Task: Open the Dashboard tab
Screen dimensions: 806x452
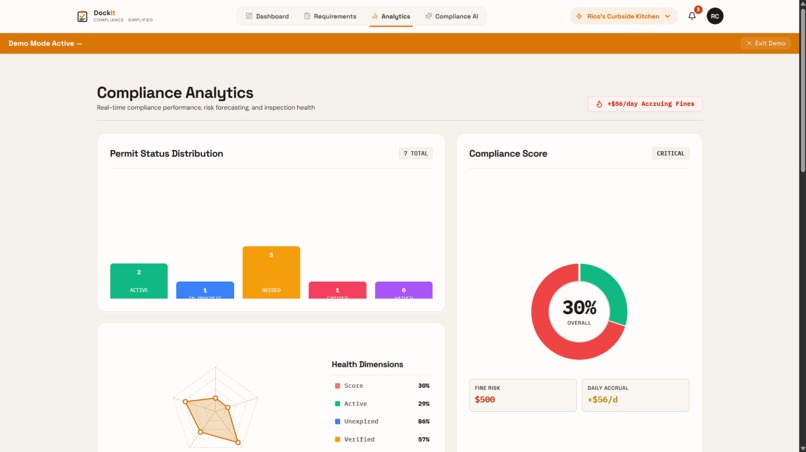Action: click(x=267, y=16)
